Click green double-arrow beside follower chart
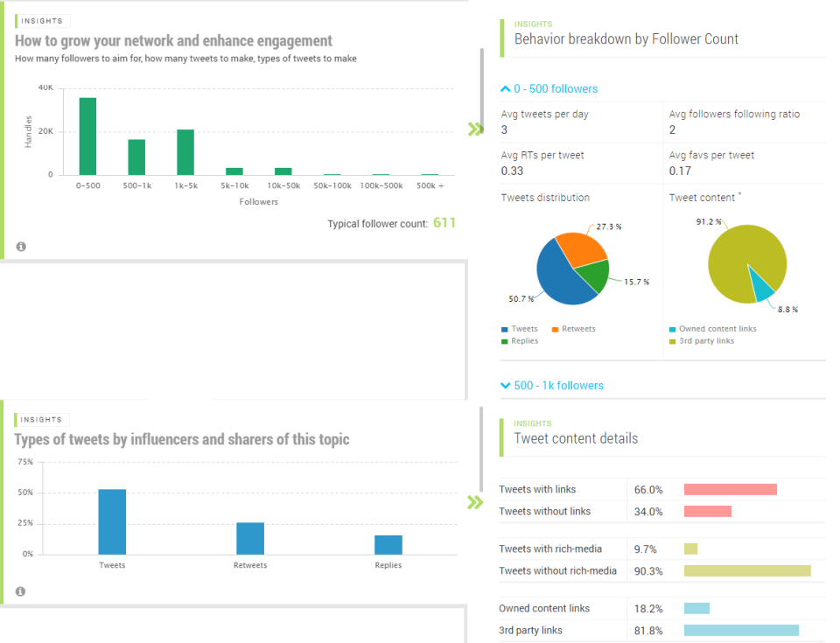840x643 pixels. click(475, 129)
